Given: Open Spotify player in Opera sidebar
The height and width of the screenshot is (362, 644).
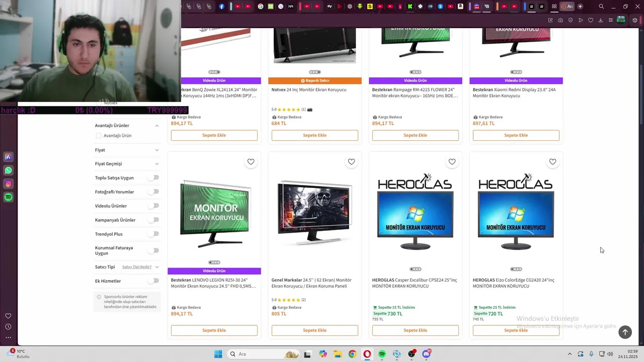Looking at the screenshot, I should coord(9,198).
